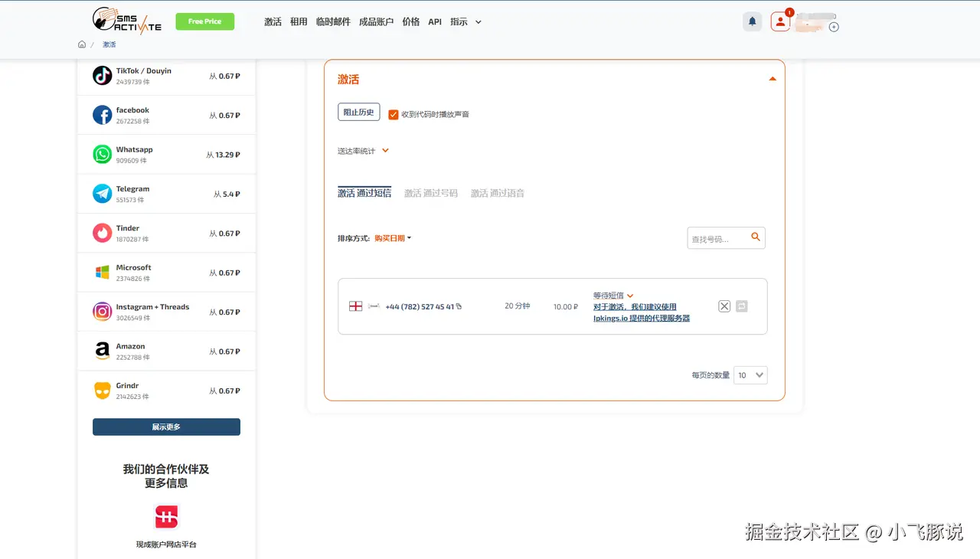This screenshot has height=559, width=980.
Task: Open the 指示 menu dropdown
Action: [x=466, y=21]
